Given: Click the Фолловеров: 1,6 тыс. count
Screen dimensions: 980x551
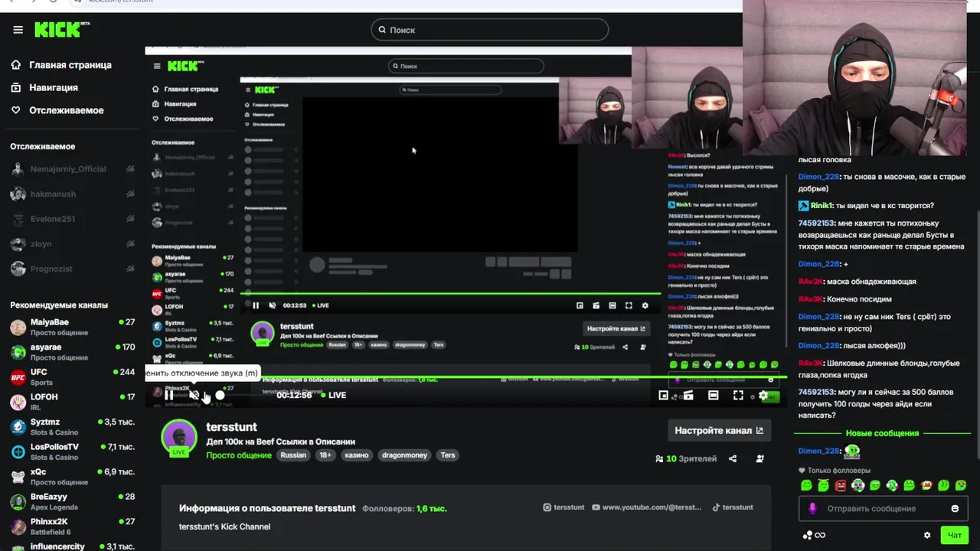Looking at the screenshot, I should (404, 508).
